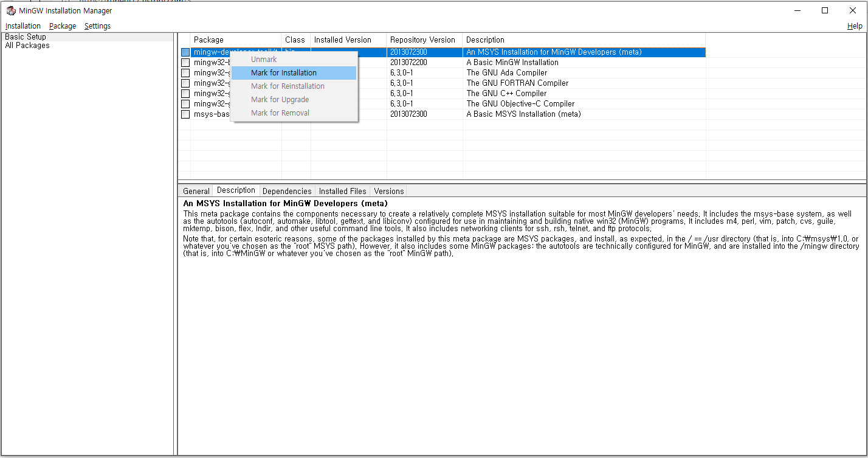
Task: Maximize the MinGW Installation Manager window
Action: point(825,10)
